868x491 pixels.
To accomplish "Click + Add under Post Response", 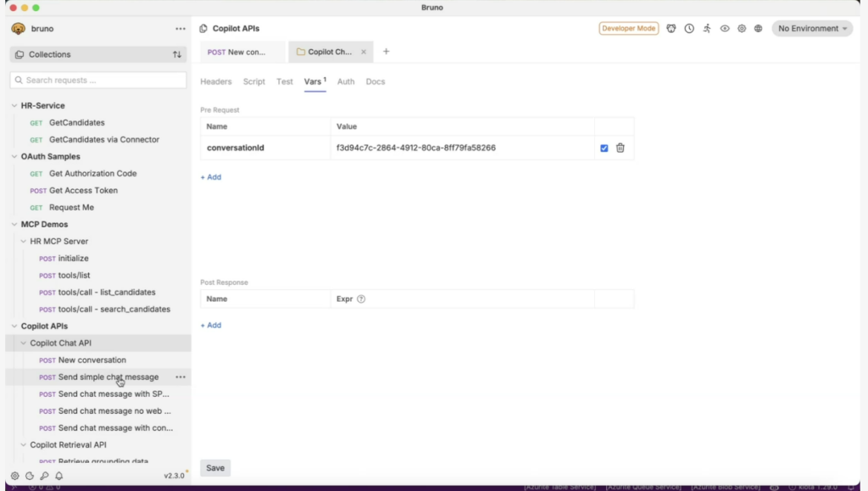I will [211, 326].
